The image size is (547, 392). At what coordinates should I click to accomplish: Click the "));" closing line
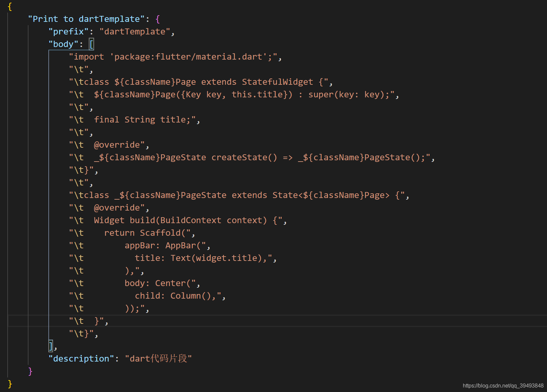[x=109, y=309]
